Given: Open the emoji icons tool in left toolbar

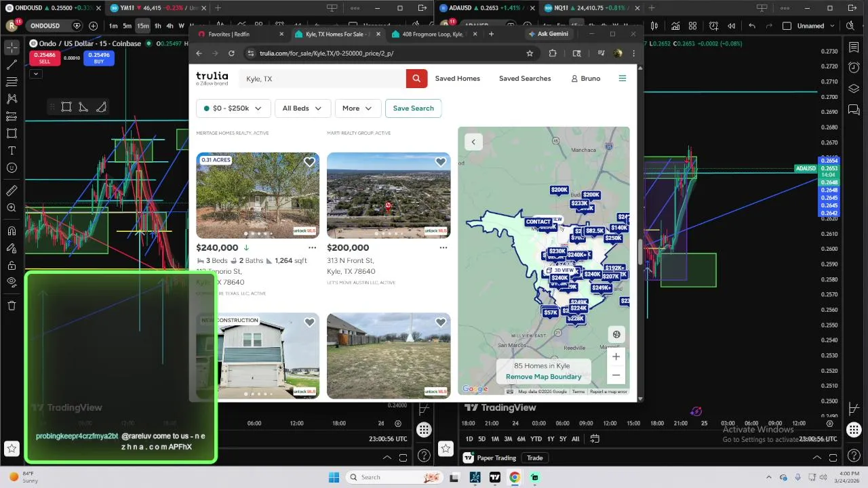Looking at the screenshot, I should click(12, 167).
